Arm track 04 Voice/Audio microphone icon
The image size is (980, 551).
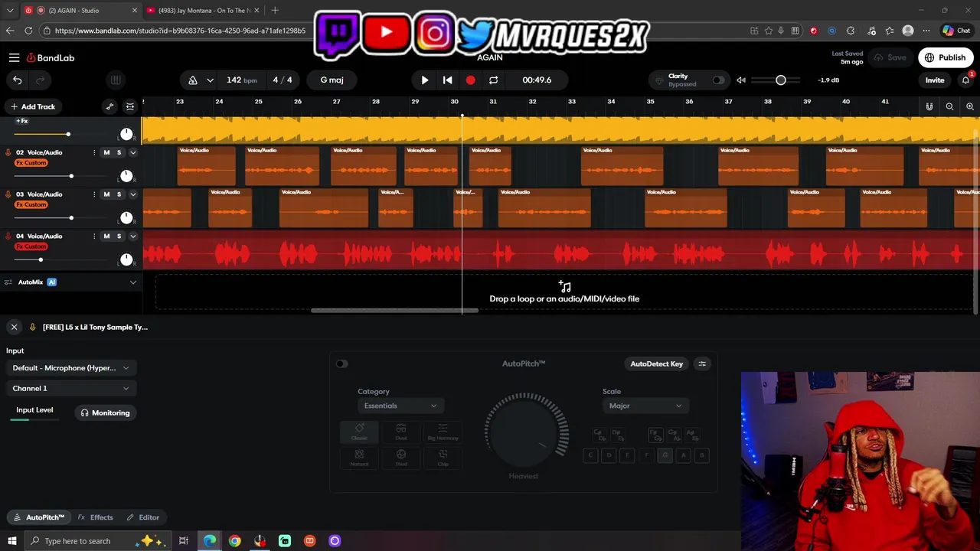coord(8,236)
